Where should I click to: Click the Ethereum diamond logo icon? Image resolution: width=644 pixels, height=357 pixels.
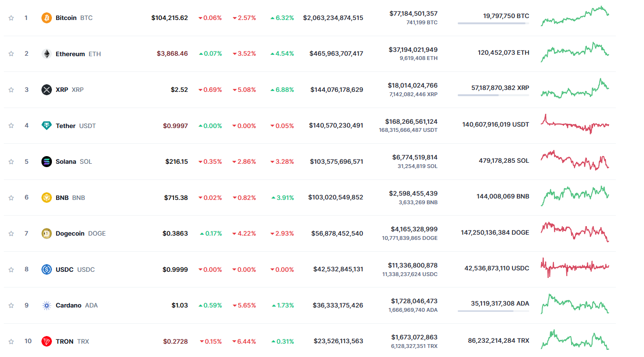tap(47, 54)
